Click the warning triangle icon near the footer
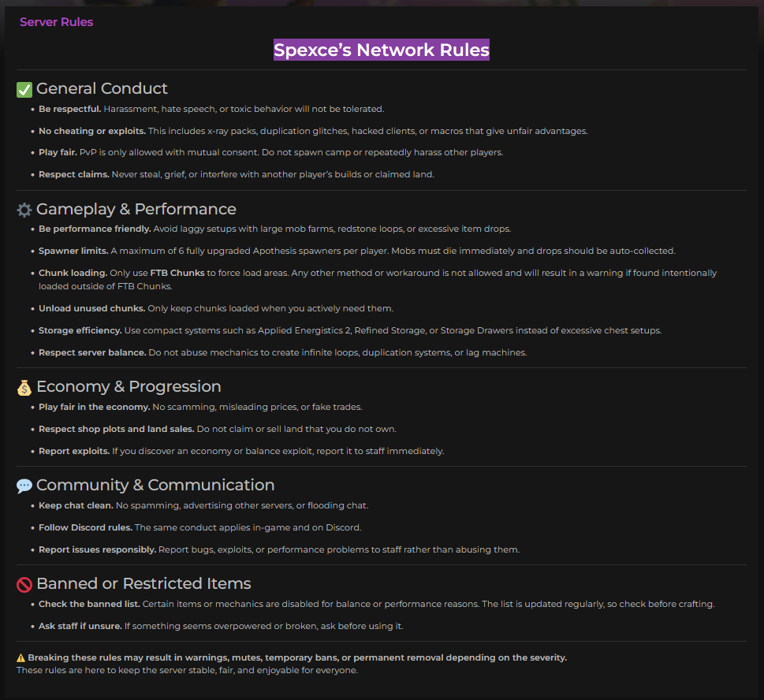 (21, 657)
